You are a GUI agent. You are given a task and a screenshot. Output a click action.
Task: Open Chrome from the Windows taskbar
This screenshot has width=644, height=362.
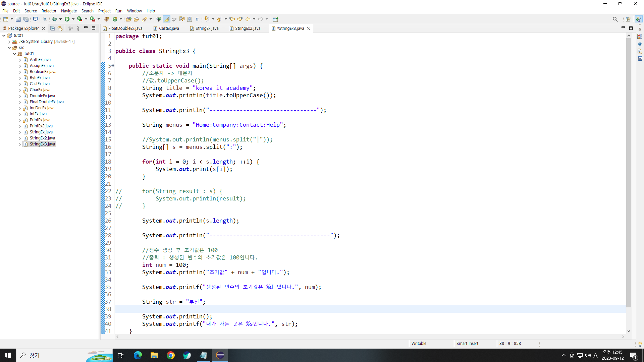coord(171,355)
